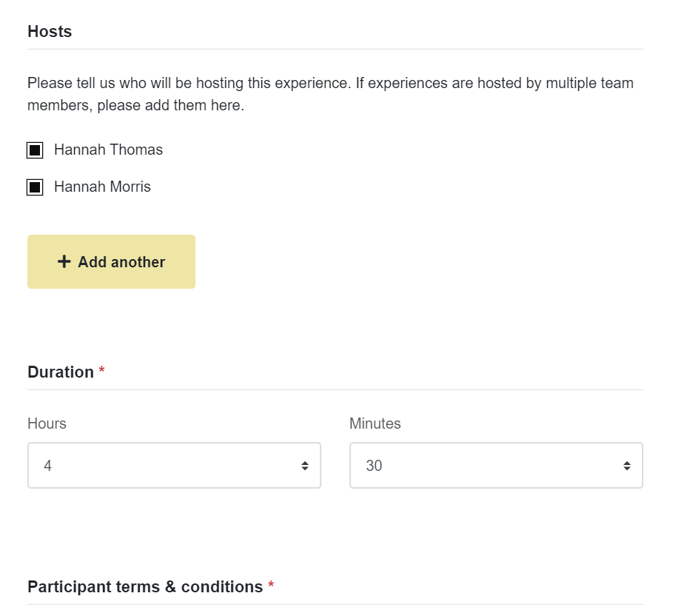The height and width of the screenshot is (616, 673).
Task: Add another host with the yellow button
Action: coord(111,261)
